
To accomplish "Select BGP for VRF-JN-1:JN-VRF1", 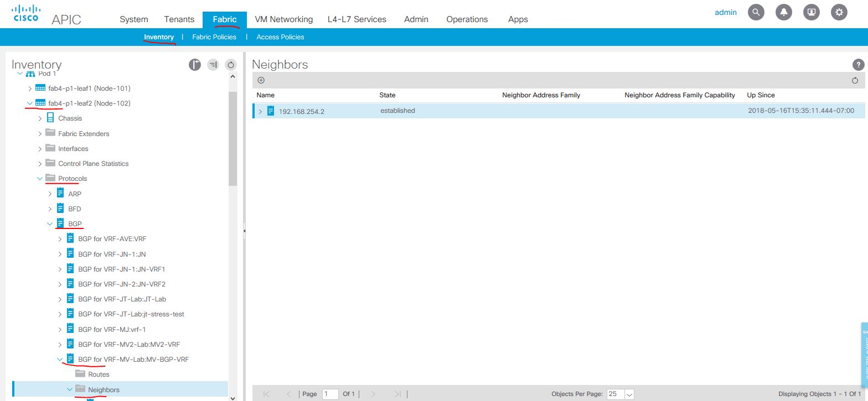I will coord(122,269).
